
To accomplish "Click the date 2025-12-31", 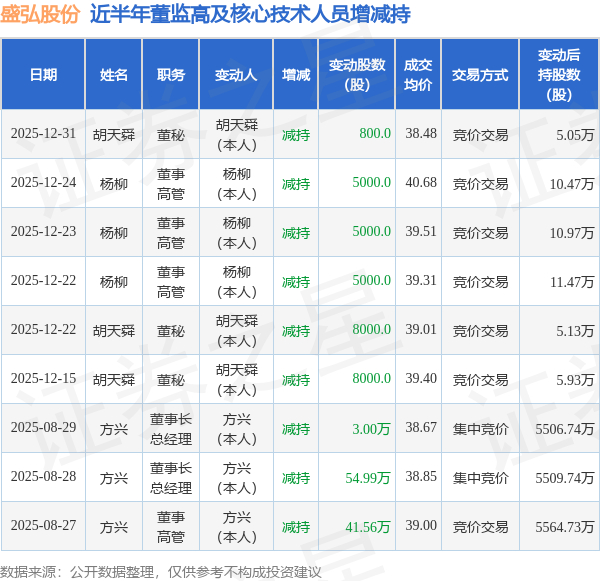I will coord(43,134).
